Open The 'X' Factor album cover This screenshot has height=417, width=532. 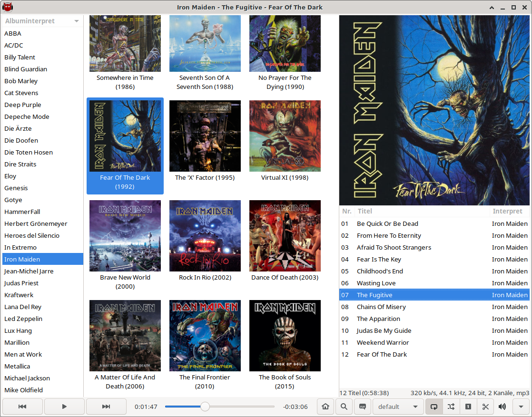205,136
